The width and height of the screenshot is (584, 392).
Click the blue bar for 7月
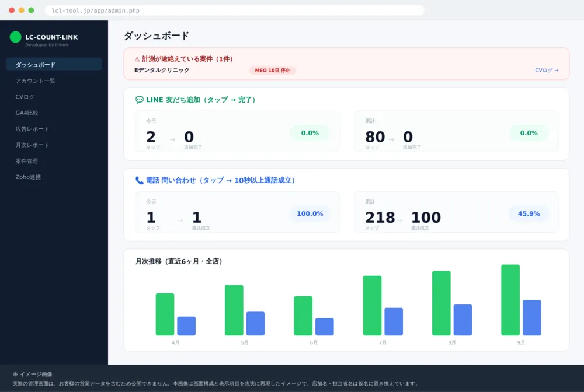394,321
